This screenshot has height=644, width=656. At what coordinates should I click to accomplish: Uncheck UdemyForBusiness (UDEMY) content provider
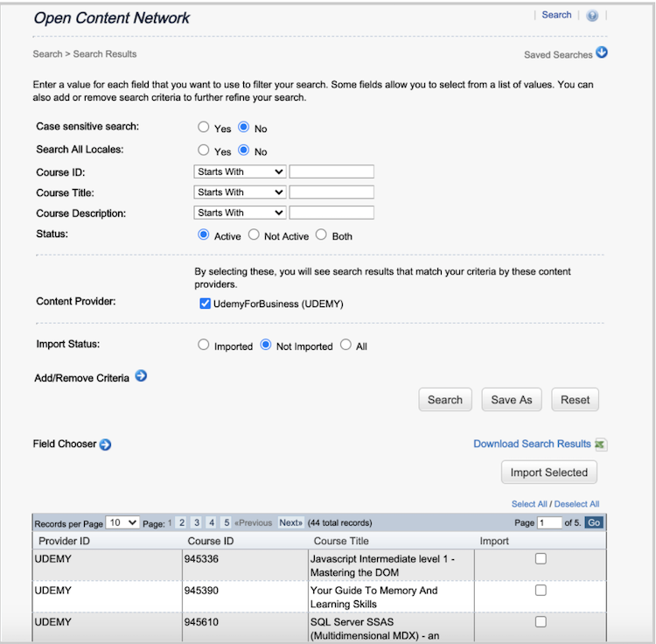point(205,304)
